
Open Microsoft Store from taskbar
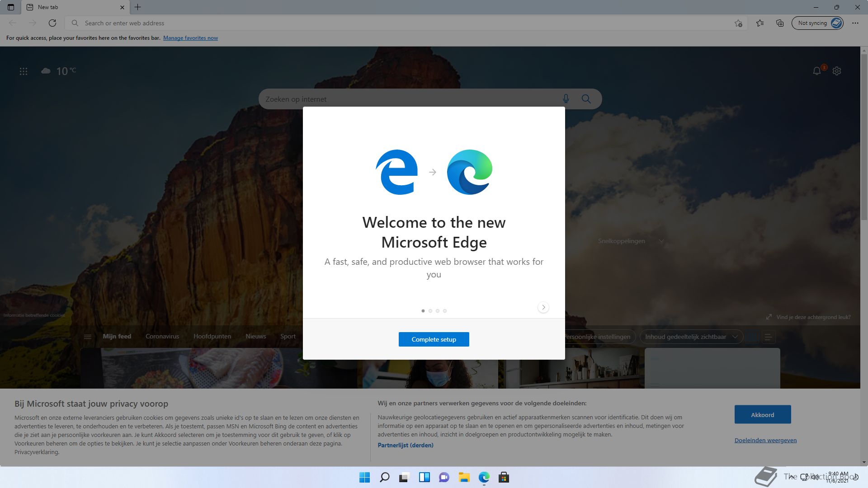(504, 477)
